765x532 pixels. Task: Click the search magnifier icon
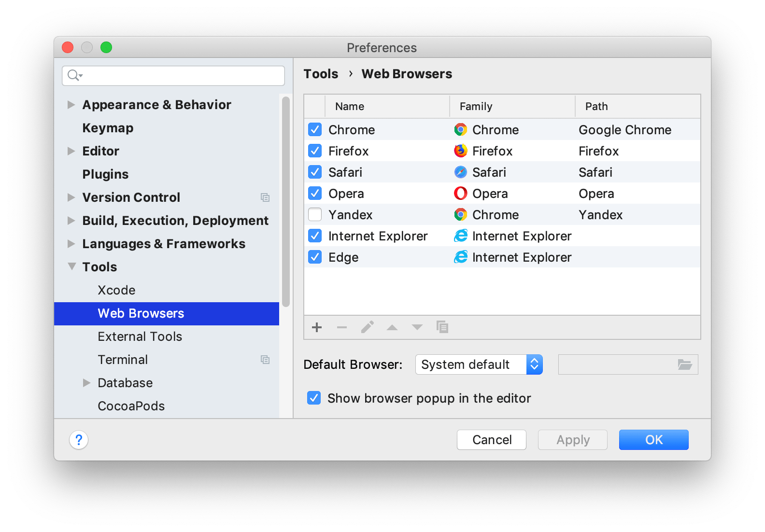coord(74,75)
